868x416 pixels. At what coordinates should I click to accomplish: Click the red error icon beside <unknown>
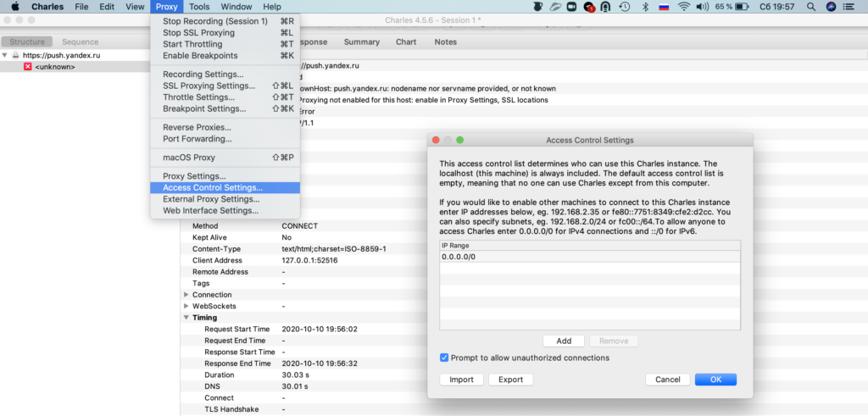[x=28, y=67]
